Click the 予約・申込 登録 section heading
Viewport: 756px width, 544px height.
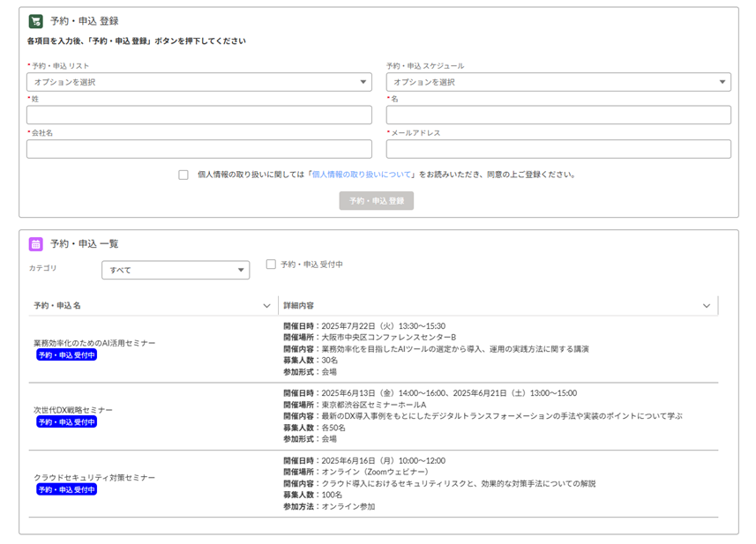(85, 21)
